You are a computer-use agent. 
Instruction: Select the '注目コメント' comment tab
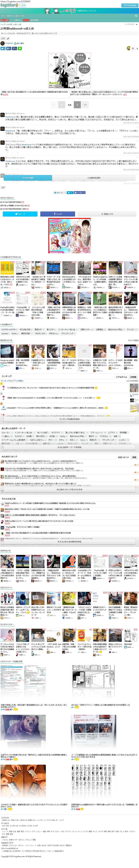123,457
